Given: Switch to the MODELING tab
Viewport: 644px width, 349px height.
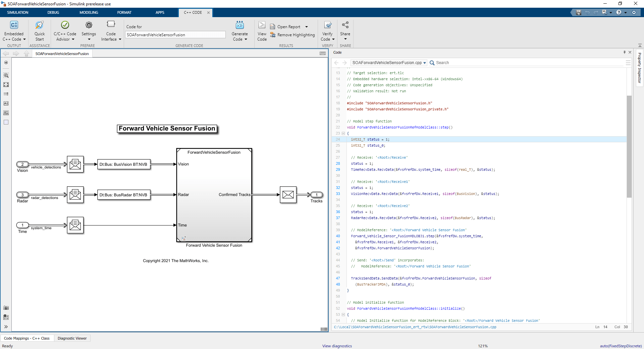Looking at the screenshot, I should point(89,12).
